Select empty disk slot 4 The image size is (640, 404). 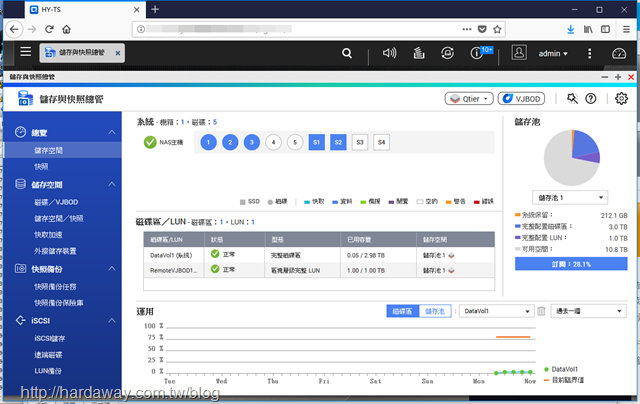coord(273,142)
